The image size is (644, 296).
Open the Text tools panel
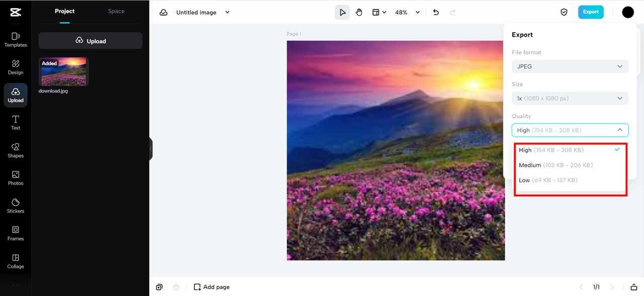[x=16, y=123]
